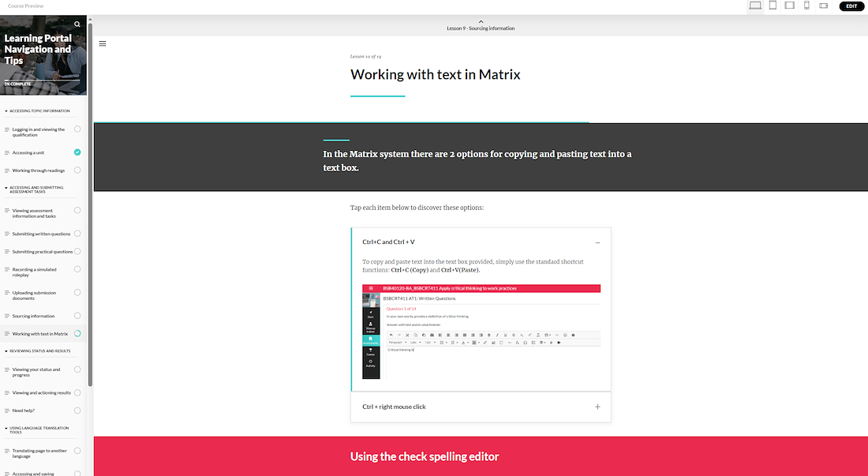This screenshot has height=476, width=868.
Task: Click progress circle for Working through readings
Action: (77, 170)
